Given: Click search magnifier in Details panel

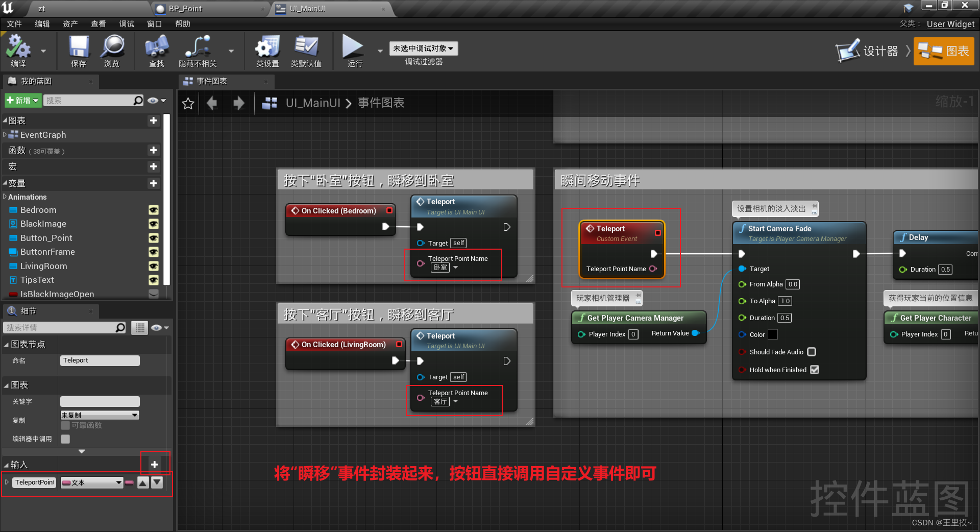Looking at the screenshot, I should (x=120, y=328).
